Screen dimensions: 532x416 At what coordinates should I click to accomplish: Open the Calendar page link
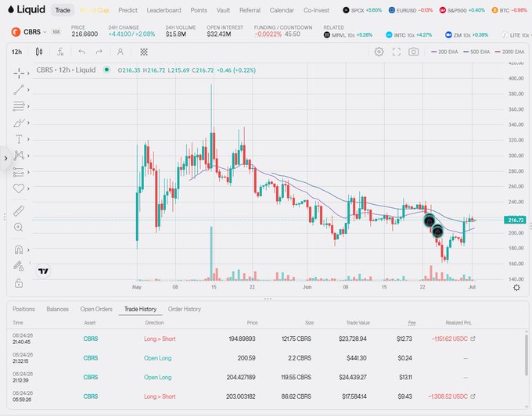click(282, 10)
